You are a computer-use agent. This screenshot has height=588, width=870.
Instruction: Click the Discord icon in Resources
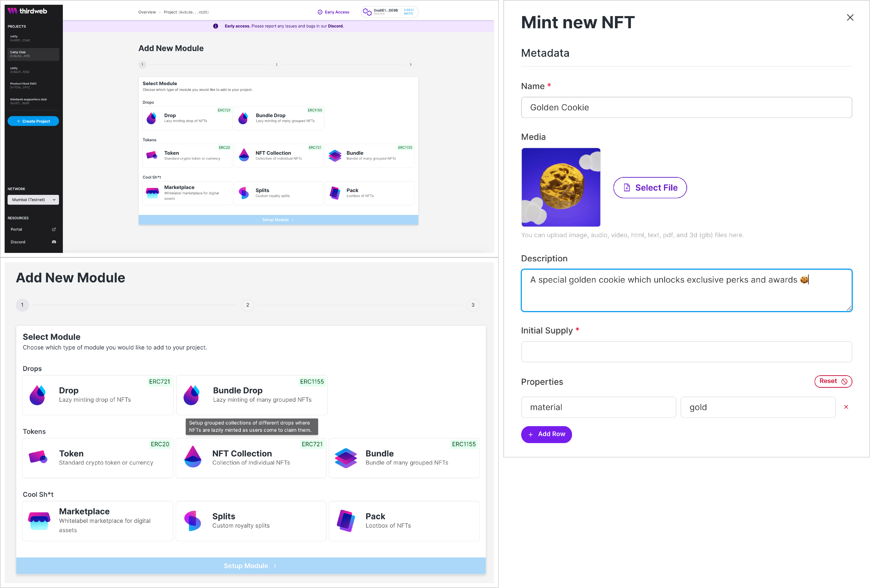click(54, 242)
